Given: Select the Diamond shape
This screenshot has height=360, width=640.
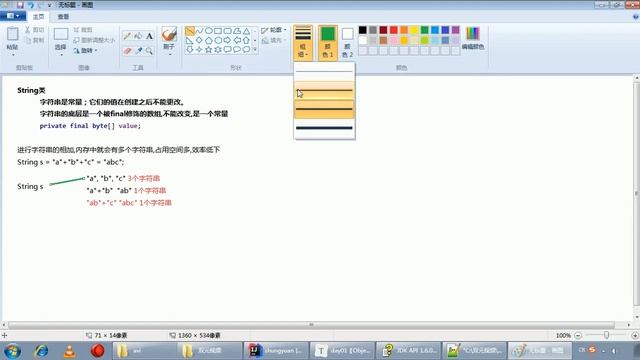Looking at the screenshot, I should (x=199, y=40).
